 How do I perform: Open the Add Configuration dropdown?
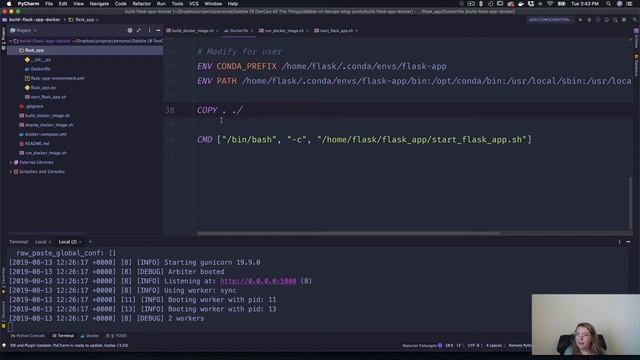551,20
